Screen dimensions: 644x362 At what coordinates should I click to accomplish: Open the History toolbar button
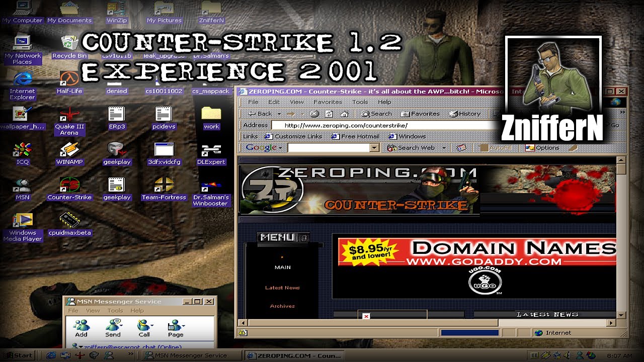(465, 114)
